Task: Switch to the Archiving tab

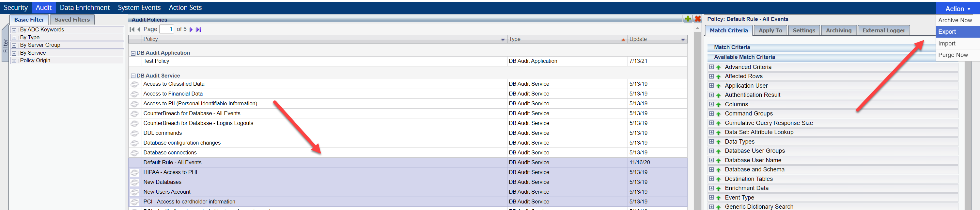Action: tap(838, 30)
